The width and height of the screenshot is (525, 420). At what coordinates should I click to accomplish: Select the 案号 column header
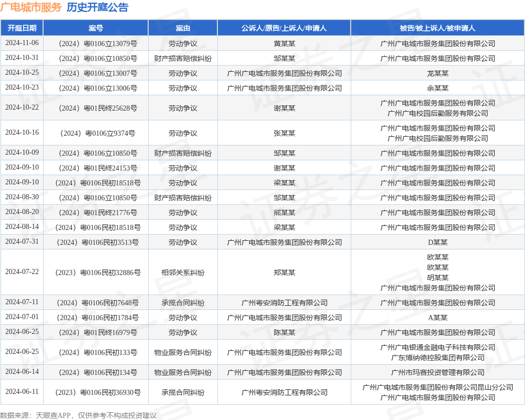(96, 28)
